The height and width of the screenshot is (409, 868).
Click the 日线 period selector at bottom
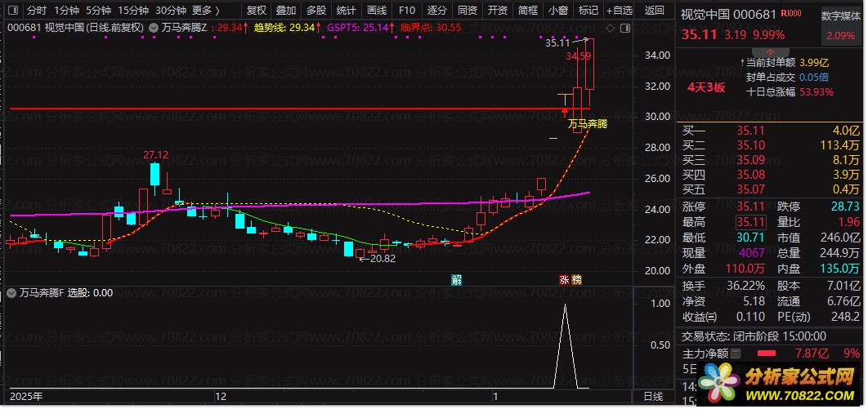tap(653, 396)
